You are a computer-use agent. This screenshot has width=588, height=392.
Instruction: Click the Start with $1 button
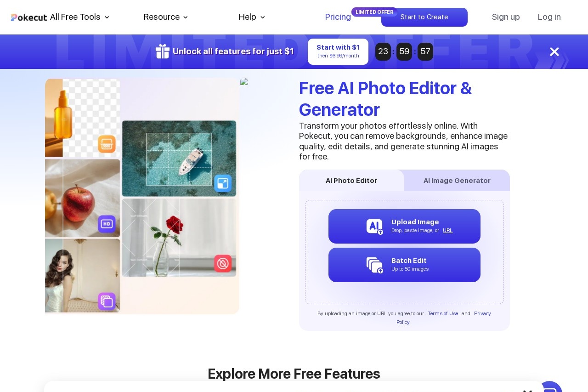click(x=338, y=51)
